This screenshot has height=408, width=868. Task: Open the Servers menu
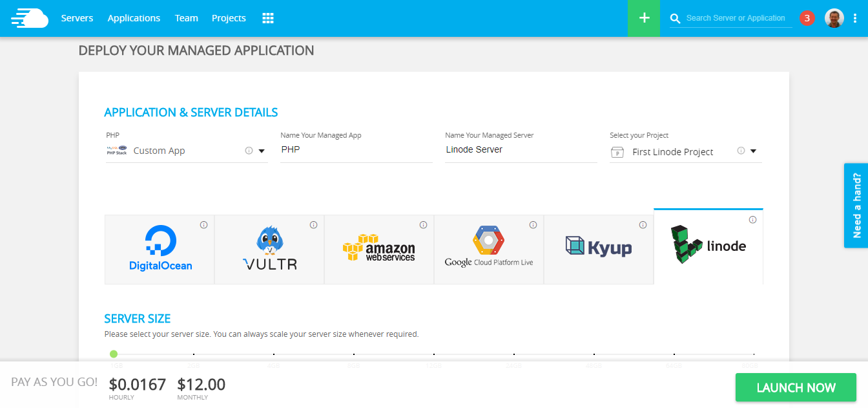tap(77, 18)
